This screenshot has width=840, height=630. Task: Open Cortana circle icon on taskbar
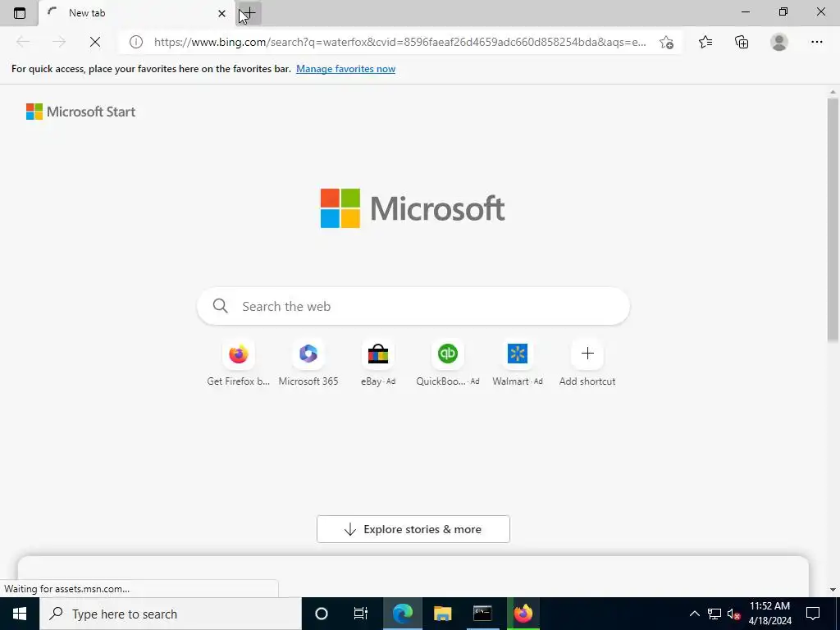point(322,614)
